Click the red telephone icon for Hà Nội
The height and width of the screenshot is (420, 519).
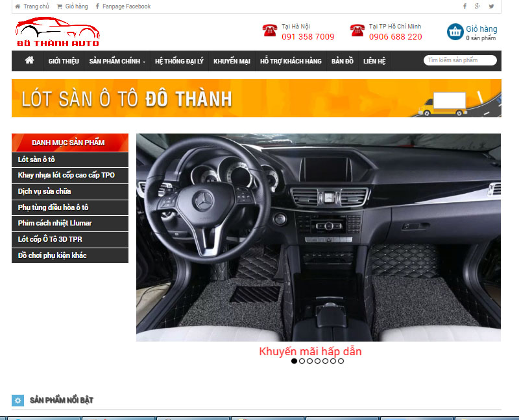point(270,30)
